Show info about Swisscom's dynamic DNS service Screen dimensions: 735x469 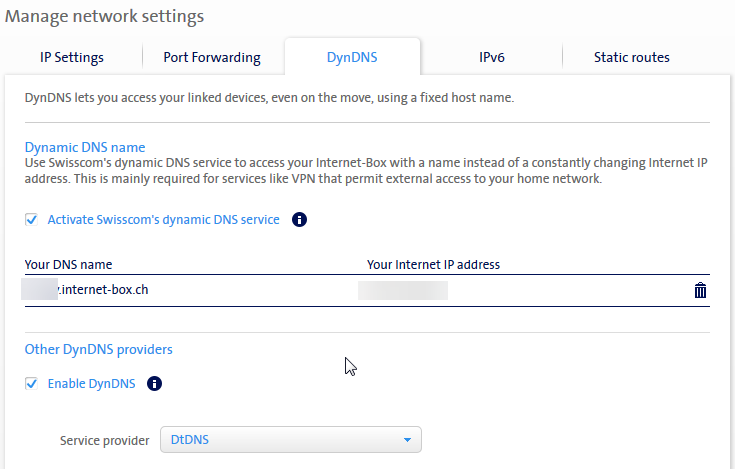(299, 220)
